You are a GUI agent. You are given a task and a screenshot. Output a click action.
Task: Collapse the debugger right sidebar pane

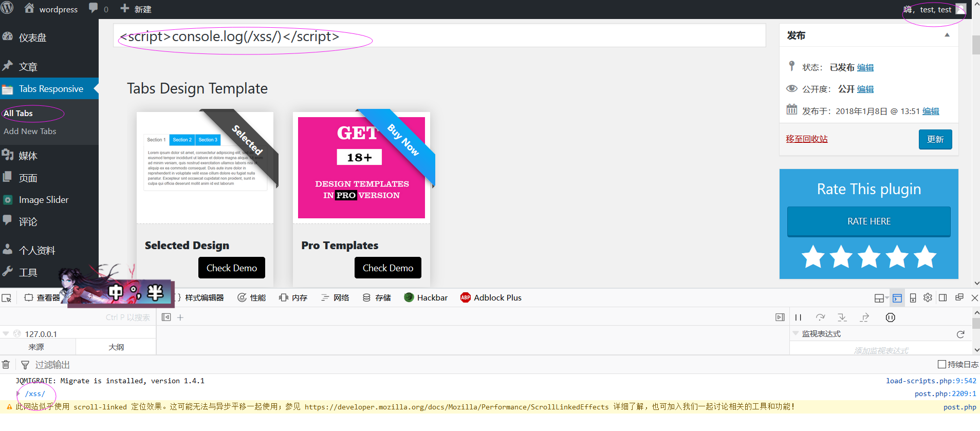tap(780, 317)
